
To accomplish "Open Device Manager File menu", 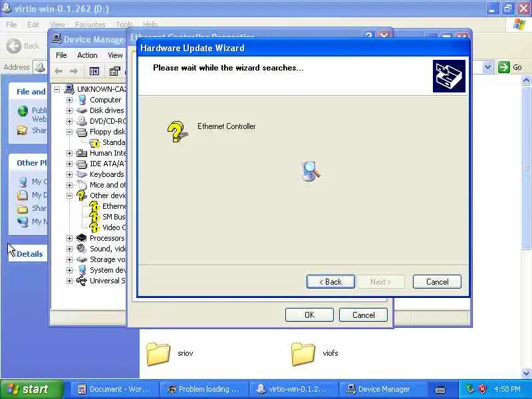I will (x=61, y=55).
